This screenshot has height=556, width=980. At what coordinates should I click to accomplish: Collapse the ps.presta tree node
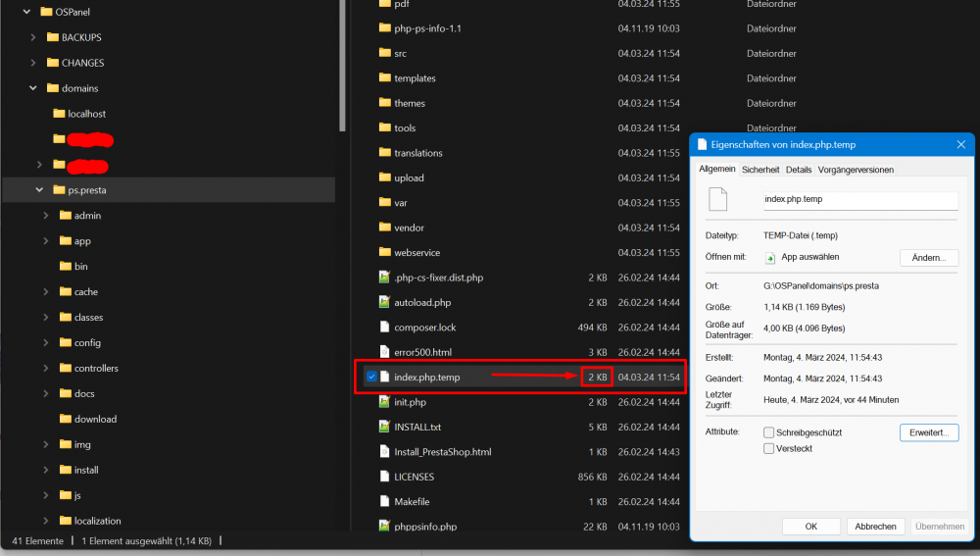point(39,189)
